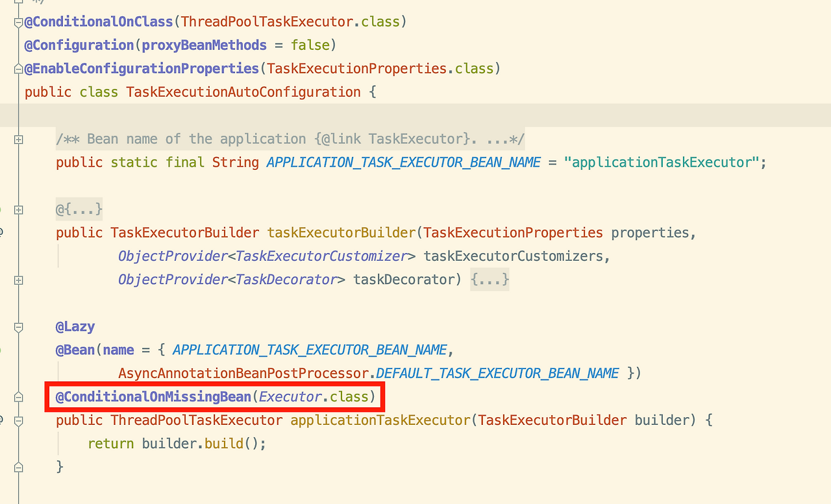Screen dimensions: 831x504
Task: Expand the folded taskExecutorBuilder body via the plus marker
Action: (18, 280)
